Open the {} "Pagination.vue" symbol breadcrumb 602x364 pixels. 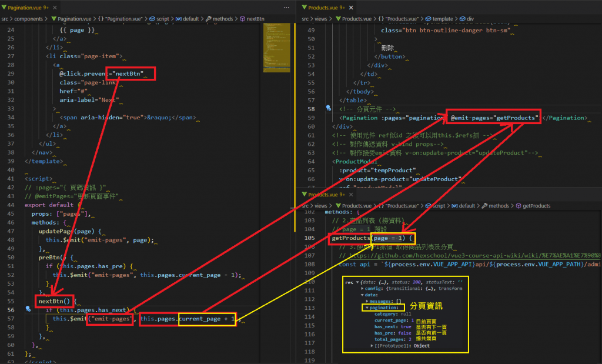tap(120, 19)
